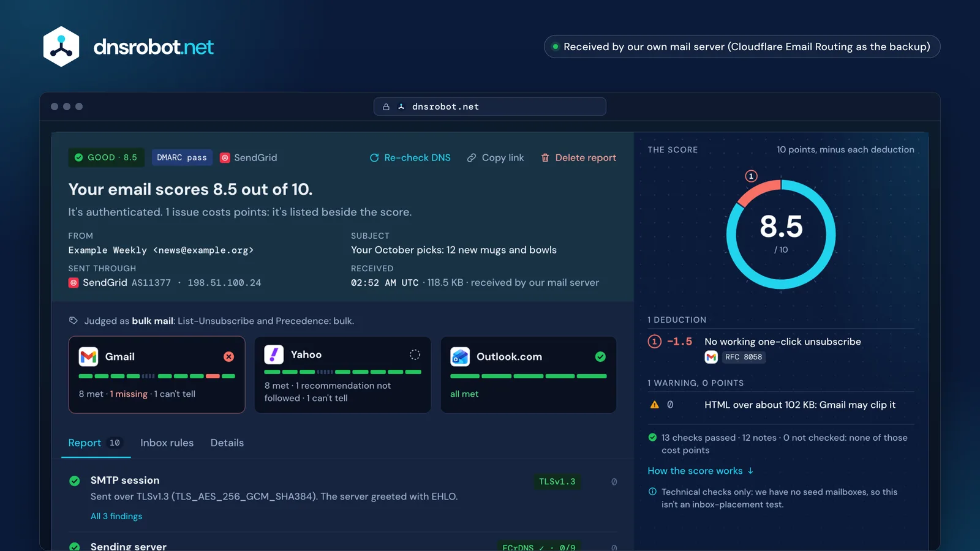Click No working one-click unsubscribe
This screenshot has height=551, width=980.
783,342
